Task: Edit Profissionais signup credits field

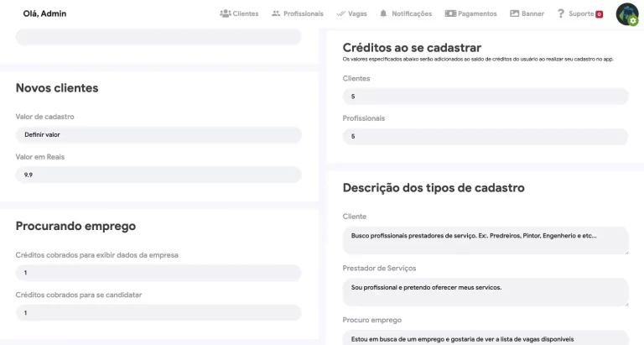Action: pyautogui.click(x=486, y=137)
